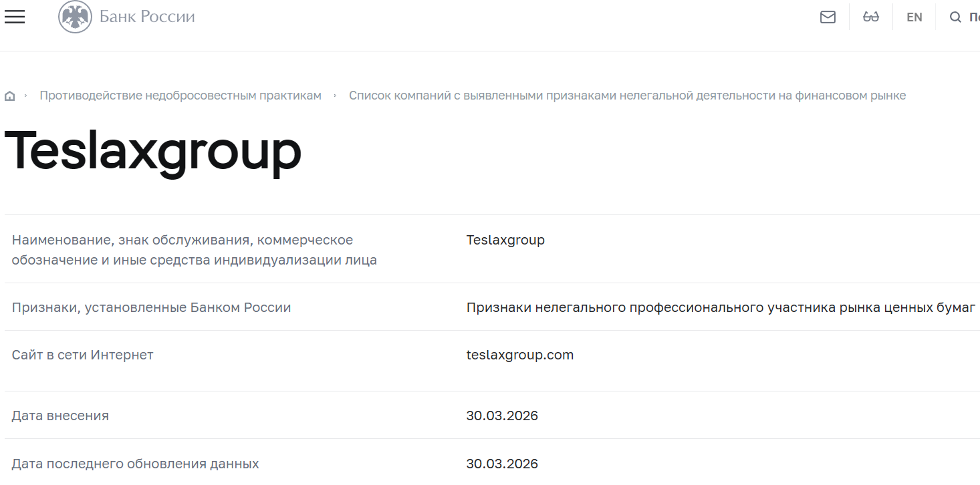Go to homepage via breadcrumb house icon
This screenshot has height=485, width=980.
pyautogui.click(x=9, y=95)
